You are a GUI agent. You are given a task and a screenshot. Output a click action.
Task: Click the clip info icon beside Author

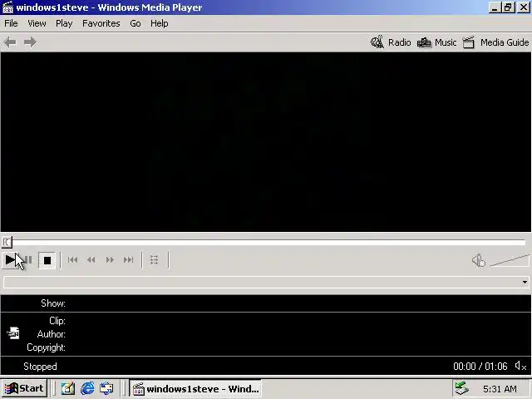(13, 333)
